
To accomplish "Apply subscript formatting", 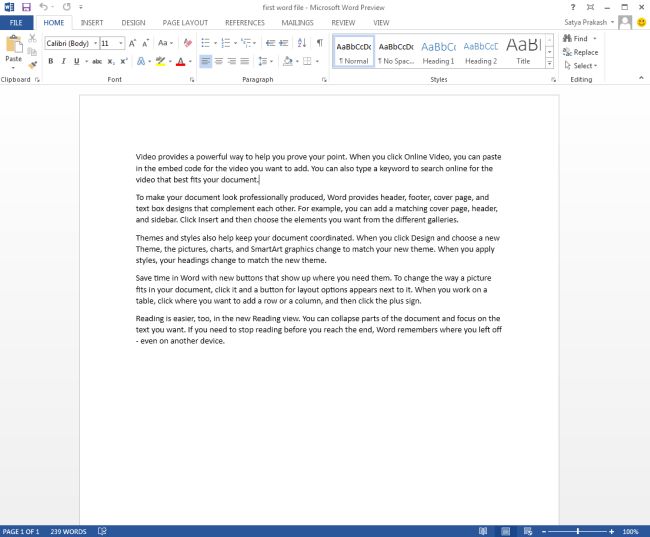I will (x=111, y=61).
